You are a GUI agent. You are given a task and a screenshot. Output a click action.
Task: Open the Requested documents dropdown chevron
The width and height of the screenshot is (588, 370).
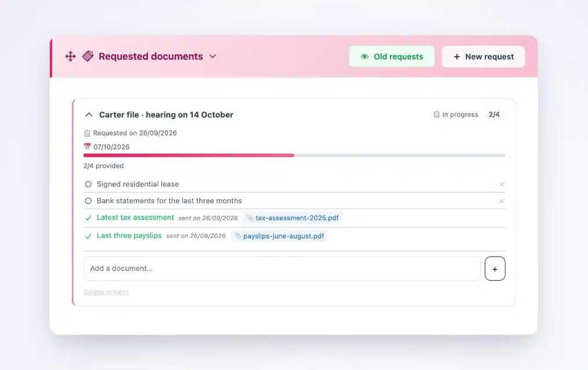(x=213, y=57)
